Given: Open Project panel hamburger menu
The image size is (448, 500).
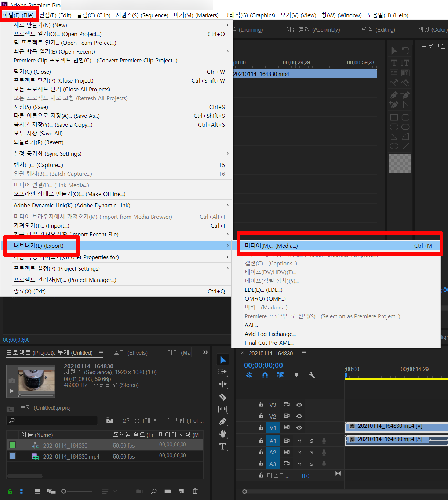Looking at the screenshot, I should click(x=101, y=353).
